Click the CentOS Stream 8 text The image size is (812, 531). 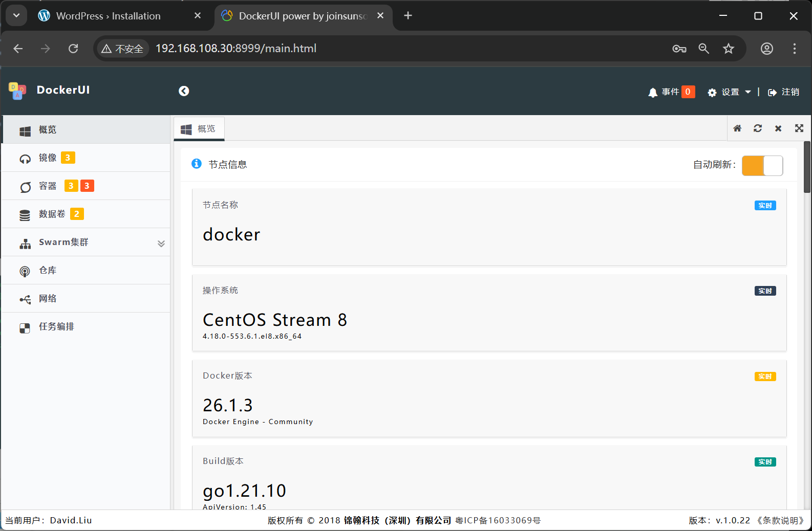pyautogui.click(x=275, y=320)
